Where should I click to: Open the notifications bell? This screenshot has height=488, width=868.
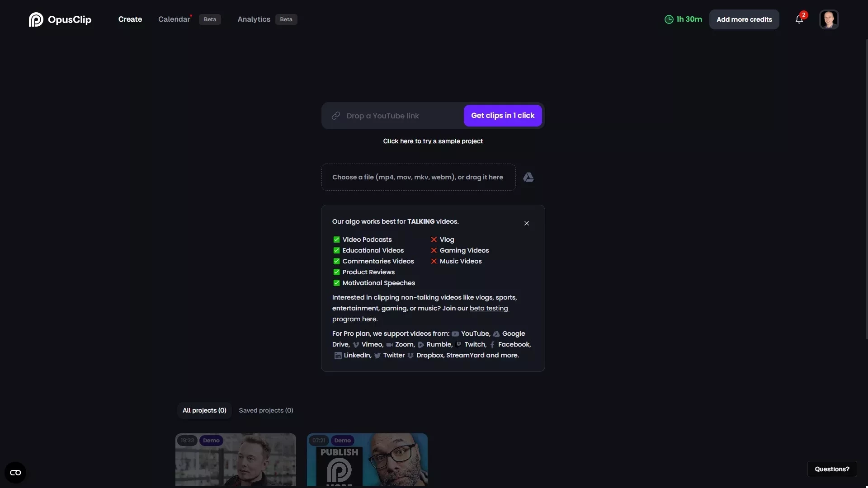(x=799, y=19)
